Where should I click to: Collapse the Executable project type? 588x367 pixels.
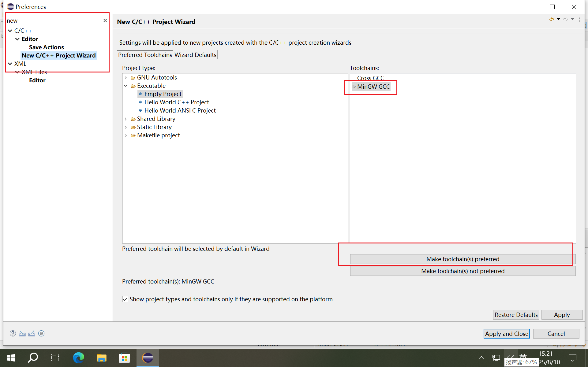[126, 86]
